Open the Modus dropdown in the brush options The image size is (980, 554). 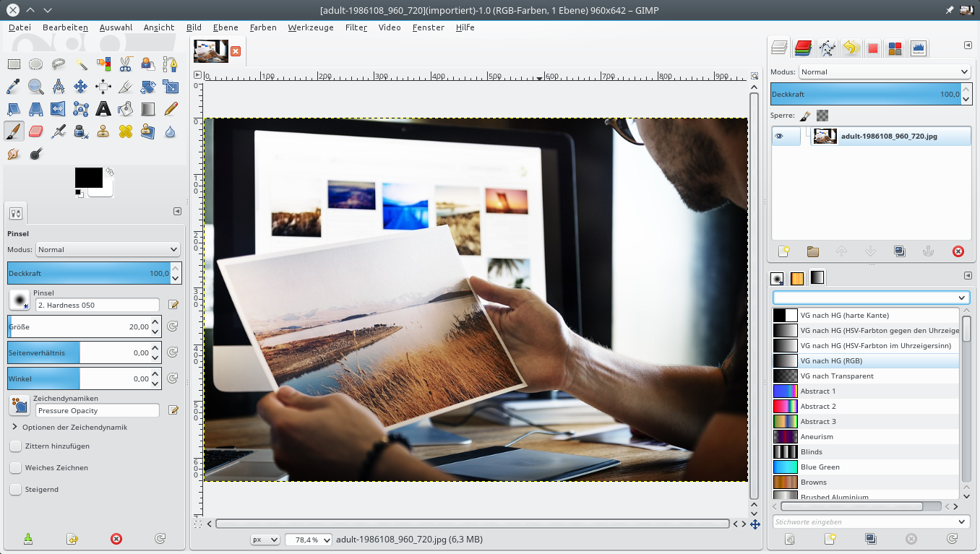click(107, 249)
